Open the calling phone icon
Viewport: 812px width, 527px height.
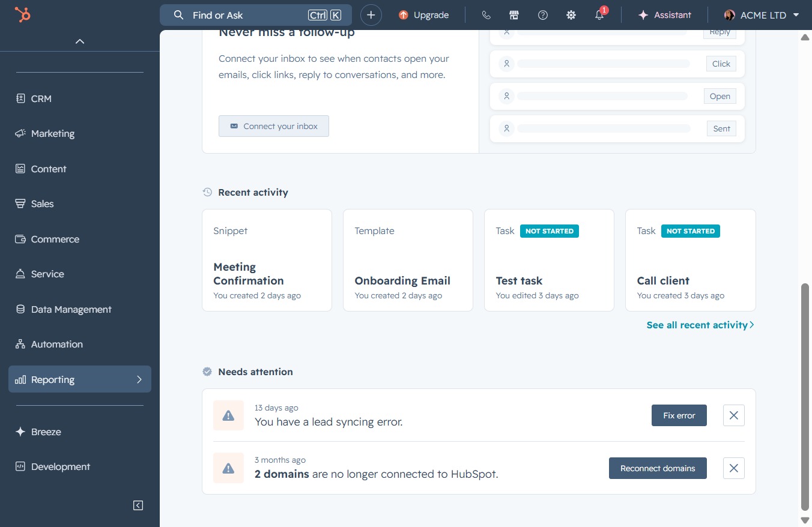pyautogui.click(x=486, y=15)
